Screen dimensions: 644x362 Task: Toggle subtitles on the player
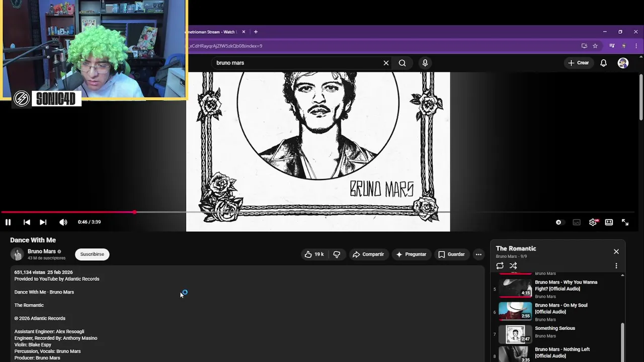click(x=577, y=222)
